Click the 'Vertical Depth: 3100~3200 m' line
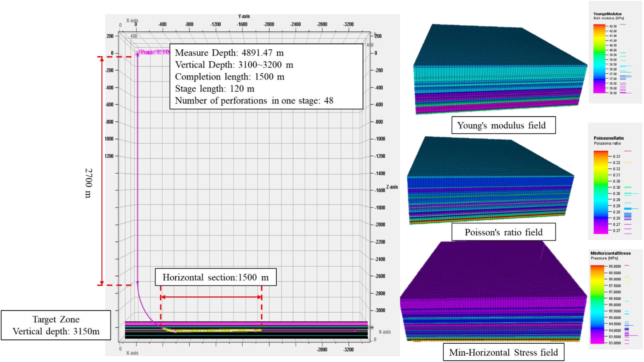Screen dimensions: 644x362 234,65
